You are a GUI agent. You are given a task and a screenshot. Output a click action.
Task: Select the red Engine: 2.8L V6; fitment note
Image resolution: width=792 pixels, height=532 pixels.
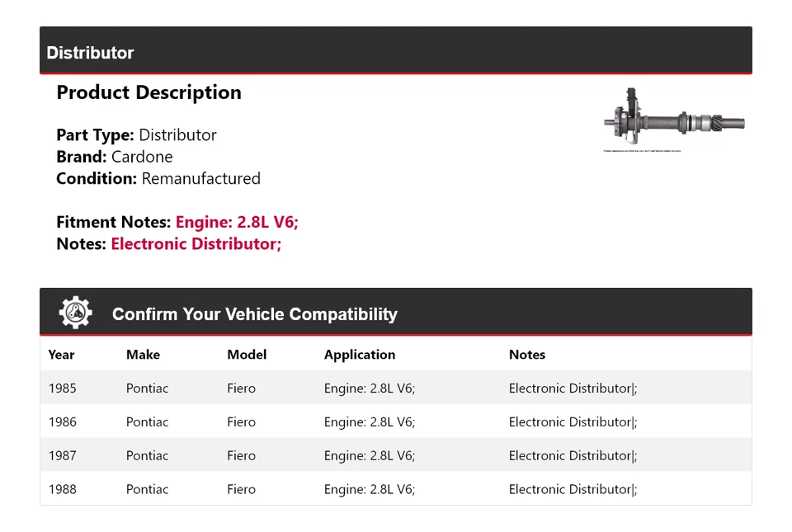click(237, 222)
